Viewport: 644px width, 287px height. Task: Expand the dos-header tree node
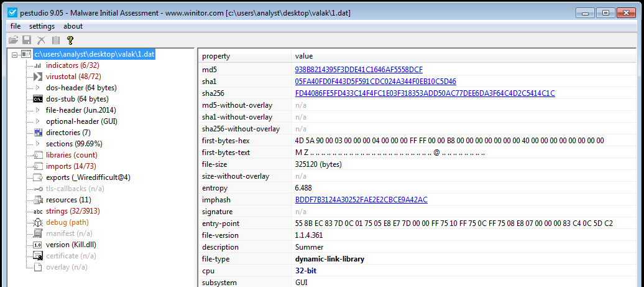click(38, 88)
